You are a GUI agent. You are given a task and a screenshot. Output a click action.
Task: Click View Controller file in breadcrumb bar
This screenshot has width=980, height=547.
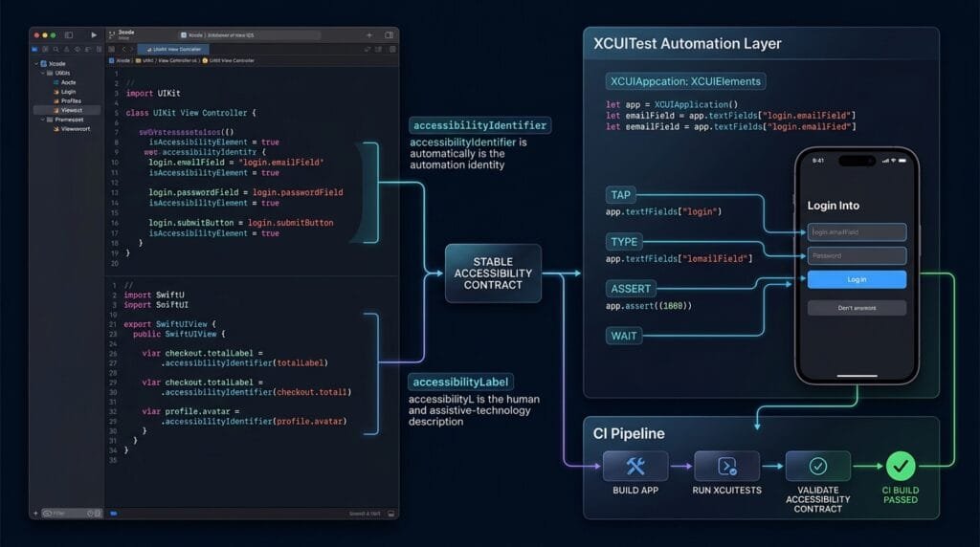pos(177,60)
